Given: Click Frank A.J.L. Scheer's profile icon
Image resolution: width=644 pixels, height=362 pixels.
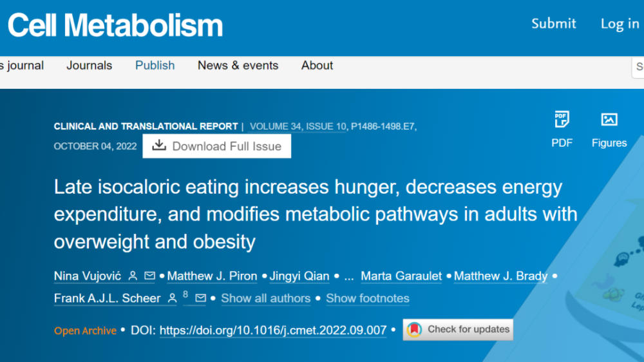Looking at the screenshot, I should click(x=172, y=298).
